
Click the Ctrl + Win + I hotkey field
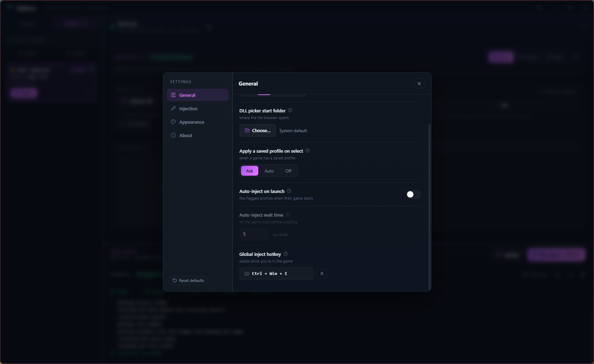click(277, 274)
